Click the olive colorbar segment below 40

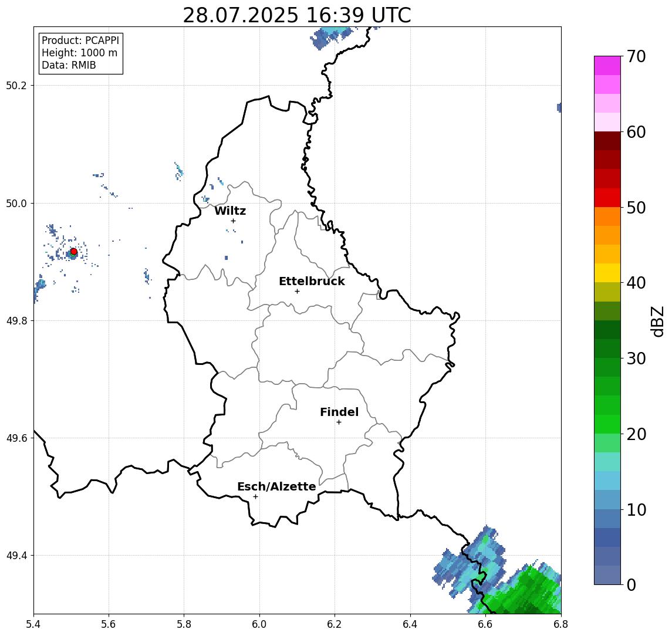[607, 292]
